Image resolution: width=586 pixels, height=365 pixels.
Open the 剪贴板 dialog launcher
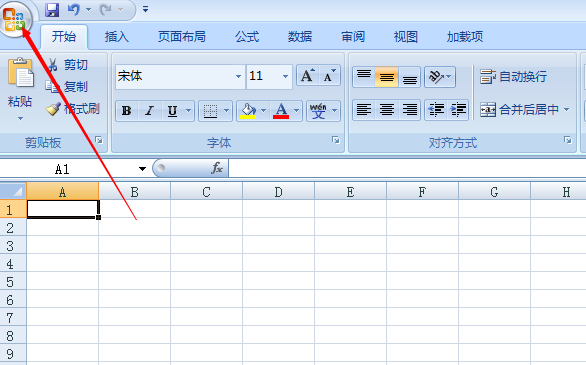click(99, 140)
